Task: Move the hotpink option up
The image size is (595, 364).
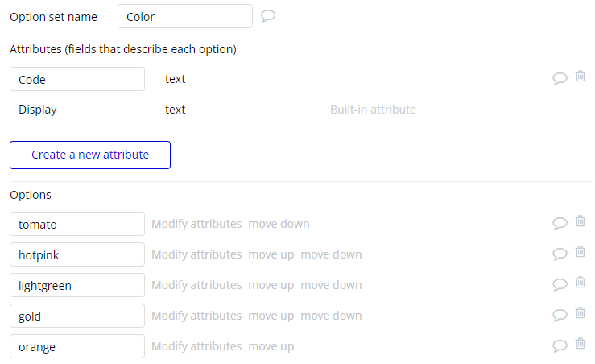Action: (x=271, y=254)
